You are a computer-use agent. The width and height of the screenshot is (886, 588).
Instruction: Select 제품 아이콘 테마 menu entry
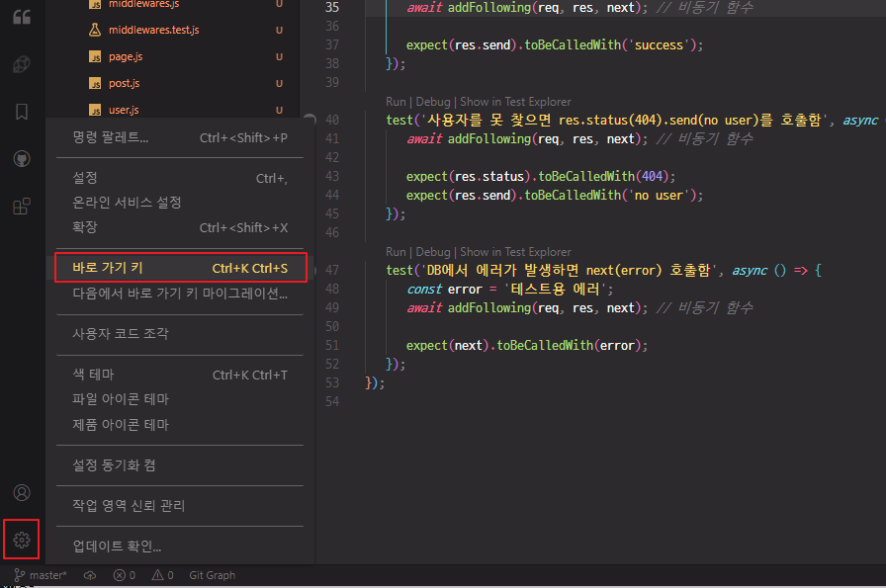180,424
